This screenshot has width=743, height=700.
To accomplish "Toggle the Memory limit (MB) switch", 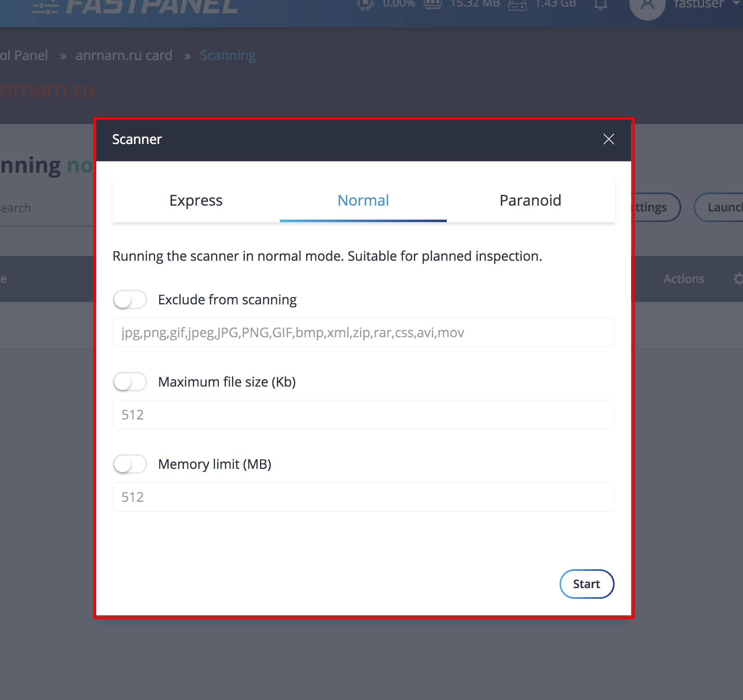I will pyautogui.click(x=130, y=464).
